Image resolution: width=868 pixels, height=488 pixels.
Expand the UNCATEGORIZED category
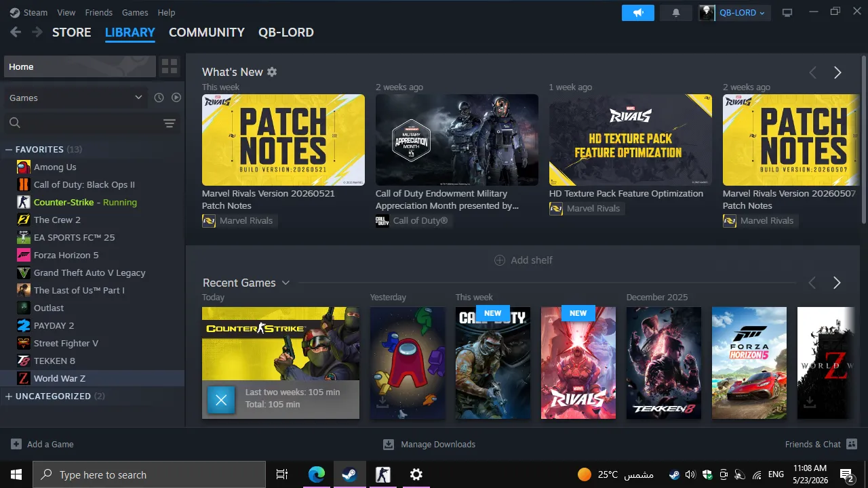pos(9,396)
